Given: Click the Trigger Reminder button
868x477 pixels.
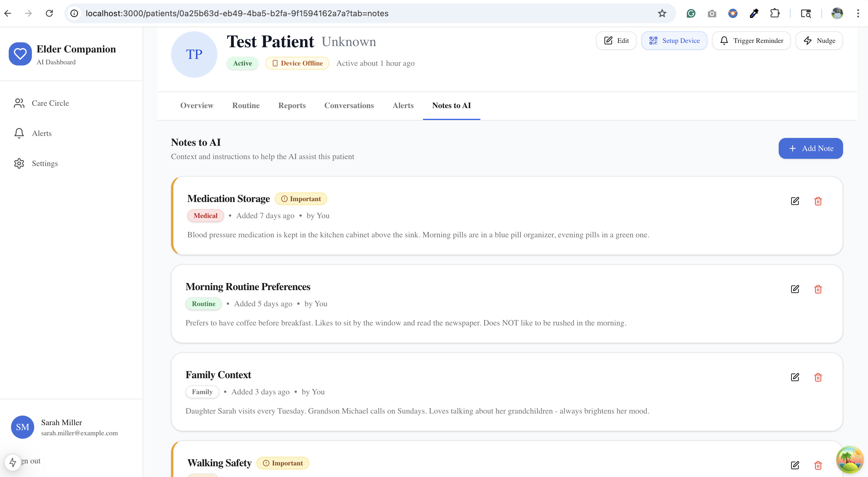Looking at the screenshot, I should pos(751,41).
